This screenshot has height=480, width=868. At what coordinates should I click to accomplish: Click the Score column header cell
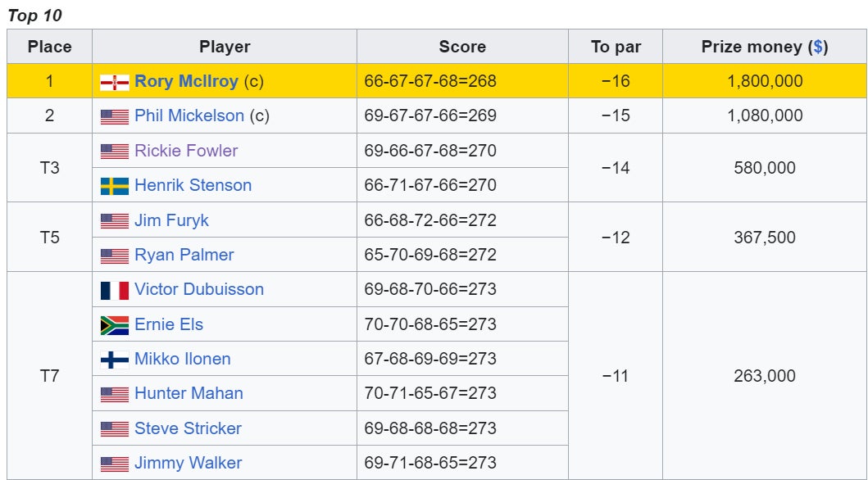click(x=462, y=47)
